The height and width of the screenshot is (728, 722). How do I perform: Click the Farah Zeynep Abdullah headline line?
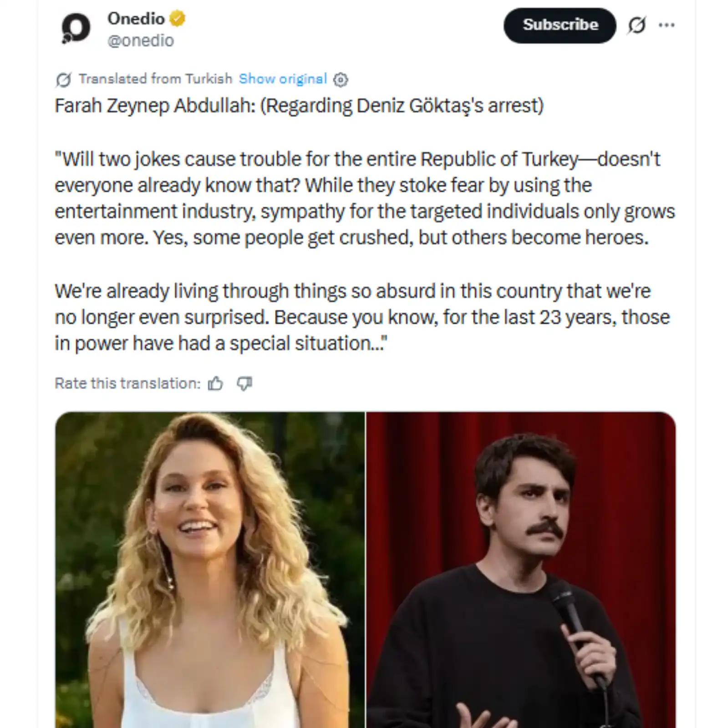tap(299, 106)
